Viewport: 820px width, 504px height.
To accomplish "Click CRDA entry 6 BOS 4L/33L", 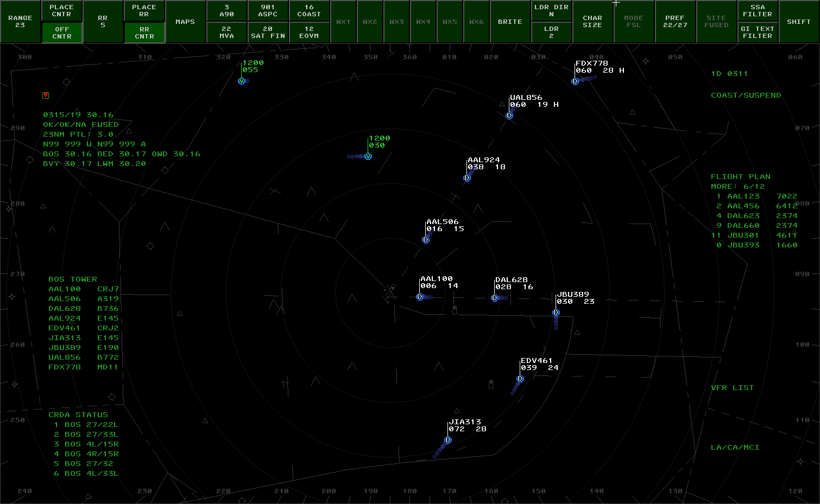I will click(x=86, y=474).
